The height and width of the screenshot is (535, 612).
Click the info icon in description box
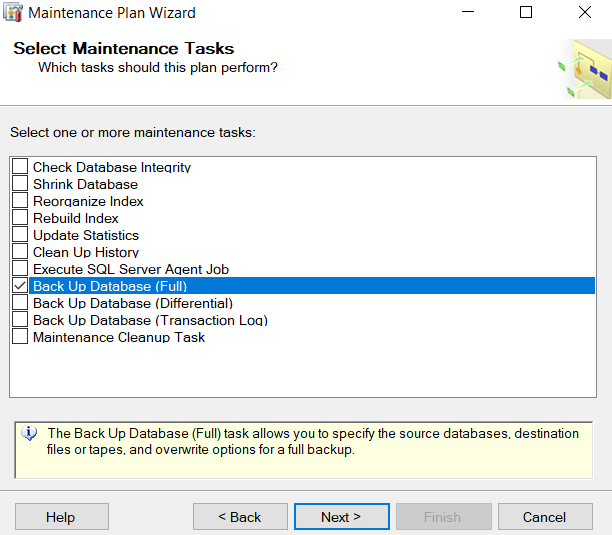click(30, 434)
